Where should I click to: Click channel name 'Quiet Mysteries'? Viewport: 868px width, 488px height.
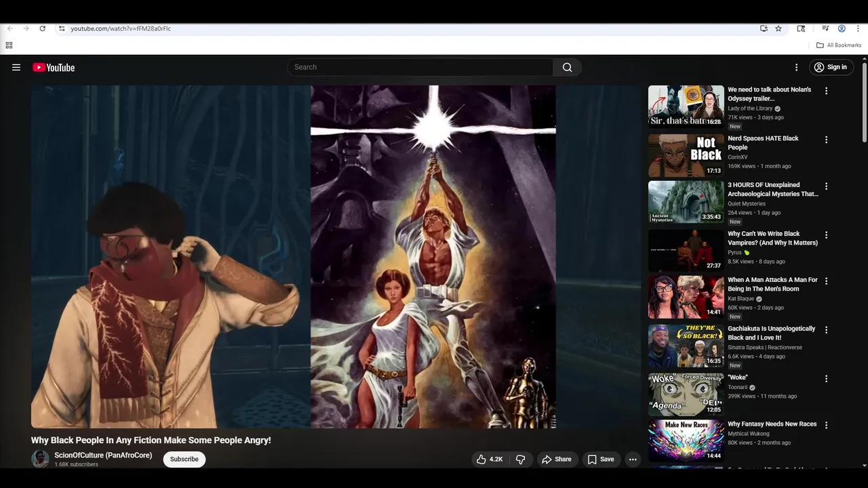click(747, 204)
